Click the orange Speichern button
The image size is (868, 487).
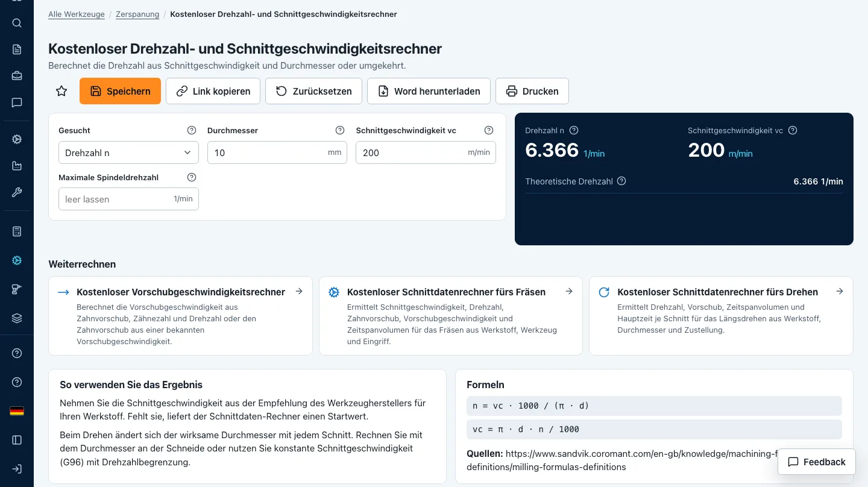120,91
